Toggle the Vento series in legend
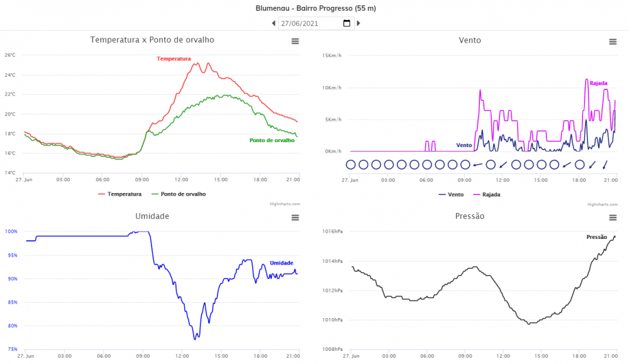Viewport: 629px width, 364px height. point(452,194)
